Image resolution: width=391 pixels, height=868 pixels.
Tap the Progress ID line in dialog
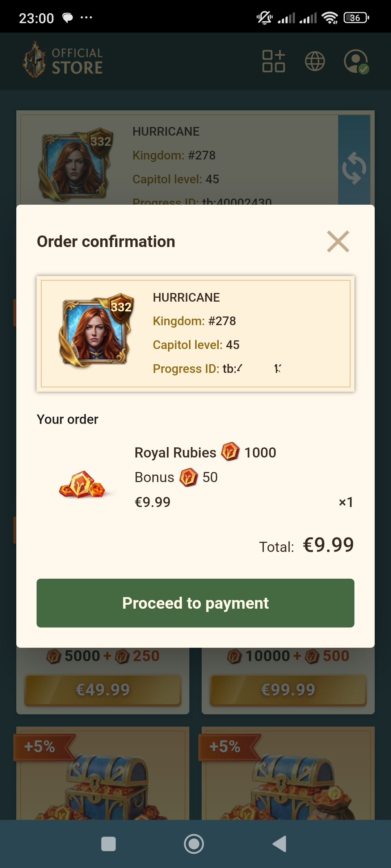click(x=217, y=369)
